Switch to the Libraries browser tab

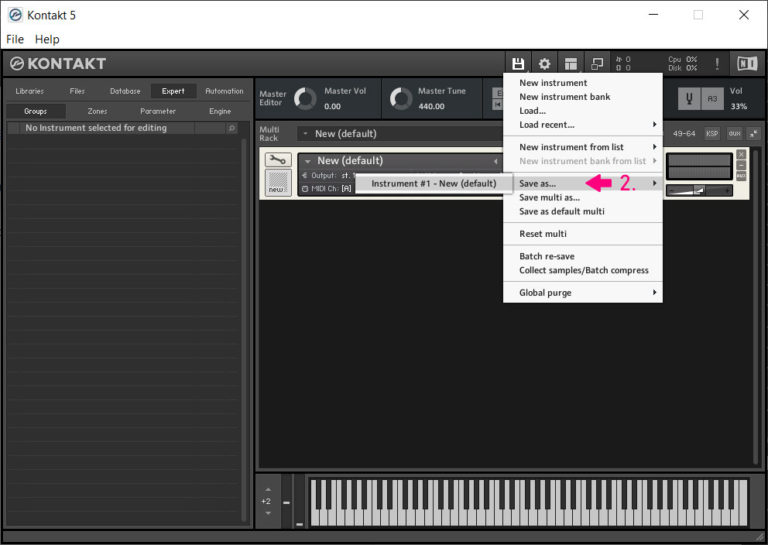pyautogui.click(x=30, y=91)
